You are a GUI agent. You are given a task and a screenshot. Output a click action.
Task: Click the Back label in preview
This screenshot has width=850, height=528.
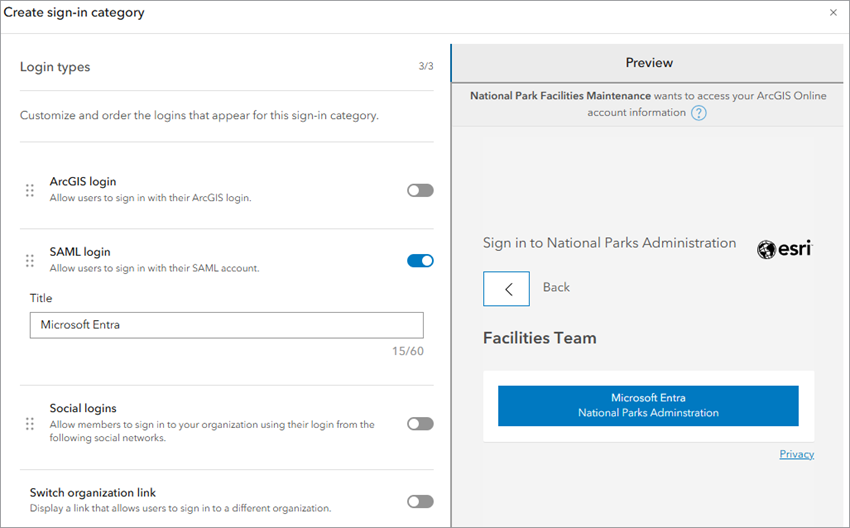click(x=556, y=287)
